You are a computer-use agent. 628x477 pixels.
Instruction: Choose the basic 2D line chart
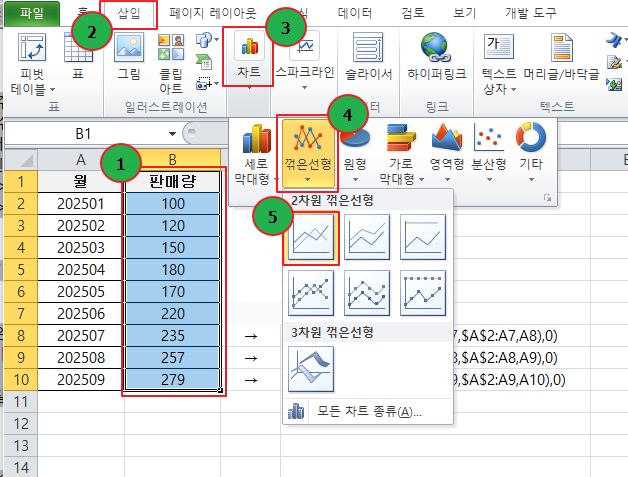pyautogui.click(x=311, y=237)
